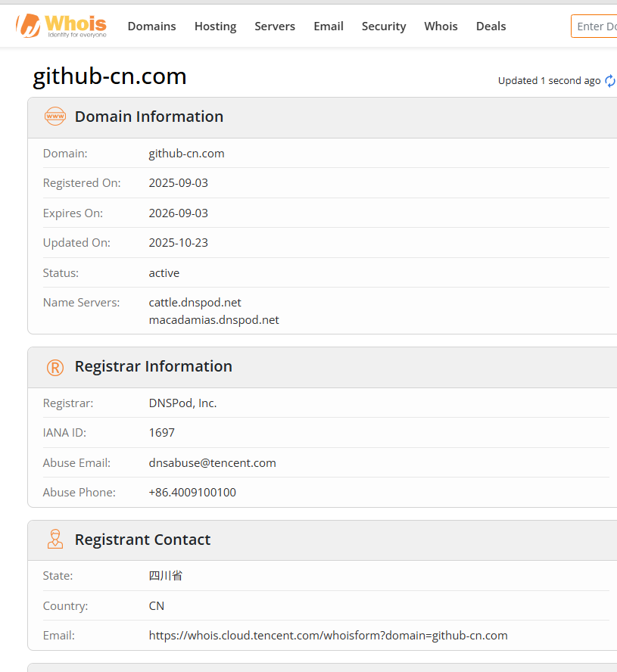This screenshot has height=672, width=617.
Task: Click the Updated 1 second ago text
Action: click(x=549, y=81)
